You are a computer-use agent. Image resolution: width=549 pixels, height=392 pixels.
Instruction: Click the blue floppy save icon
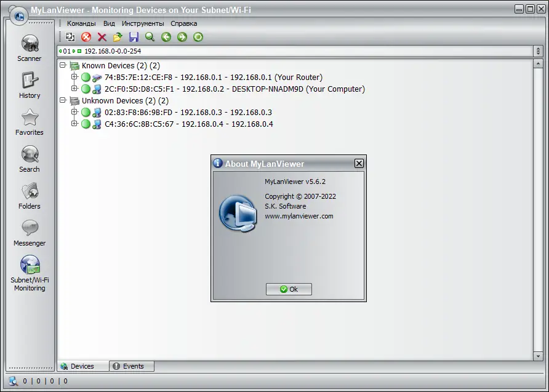click(134, 37)
